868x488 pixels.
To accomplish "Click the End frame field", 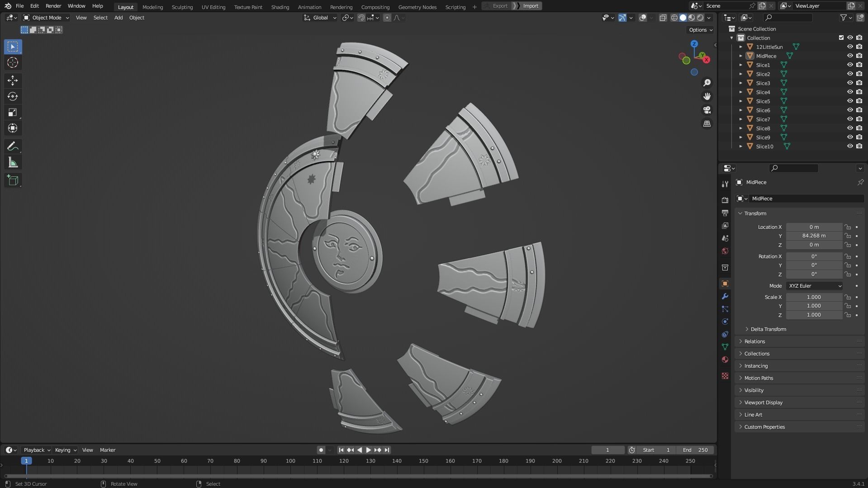I will coord(695,450).
